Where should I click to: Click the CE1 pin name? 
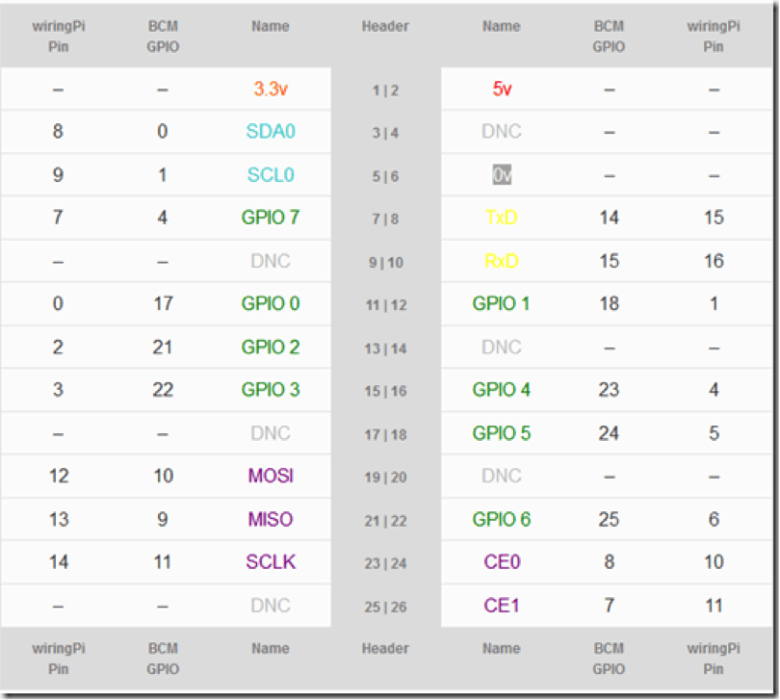(502, 606)
